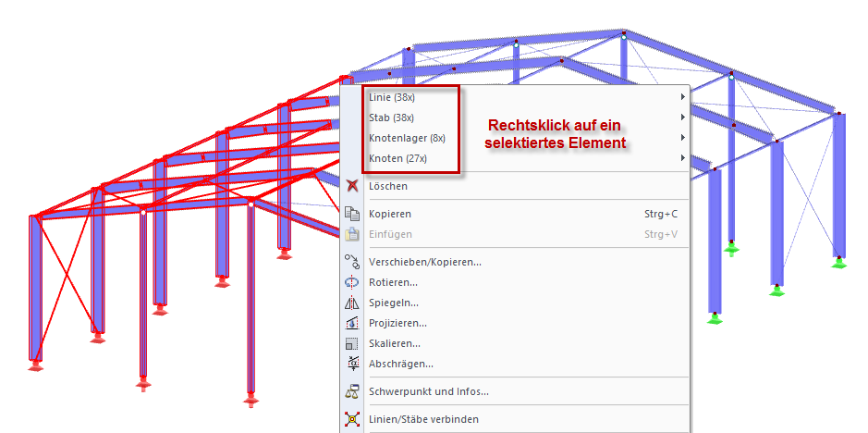The height and width of the screenshot is (433, 868).
Task: Click the Strg+V shortcut label
Action: click(660, 234)
